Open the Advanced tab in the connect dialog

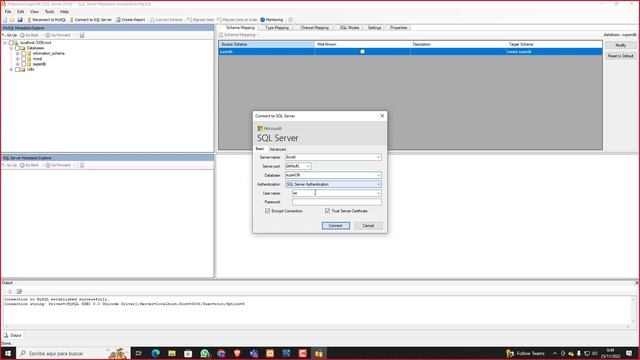[278, 149]
